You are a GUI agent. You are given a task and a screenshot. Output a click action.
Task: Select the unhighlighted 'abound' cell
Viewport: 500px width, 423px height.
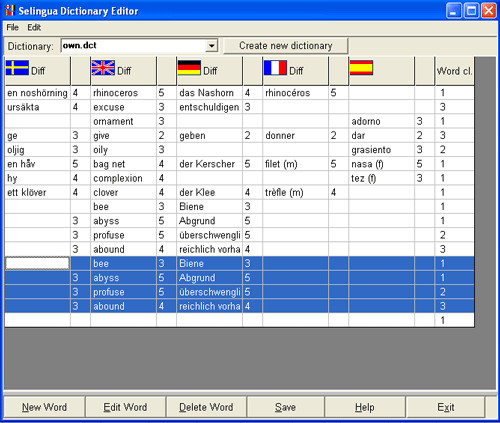123,249
